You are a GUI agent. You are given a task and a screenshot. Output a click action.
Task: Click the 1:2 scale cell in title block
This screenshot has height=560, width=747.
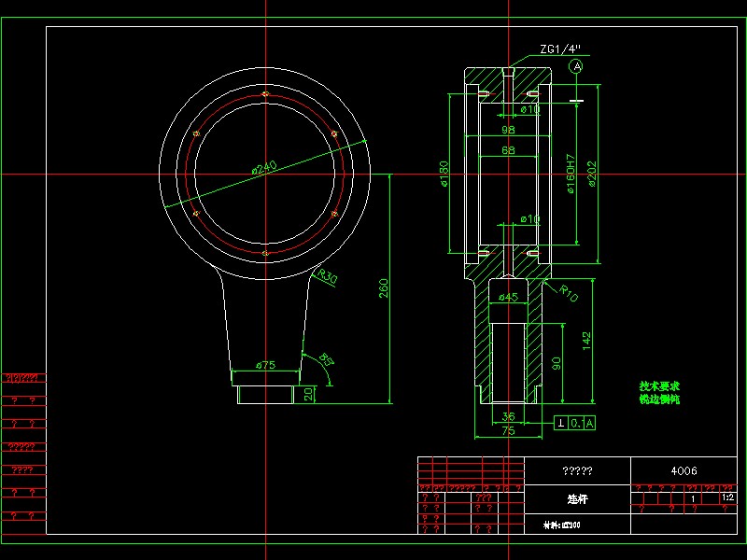point(728,497)
